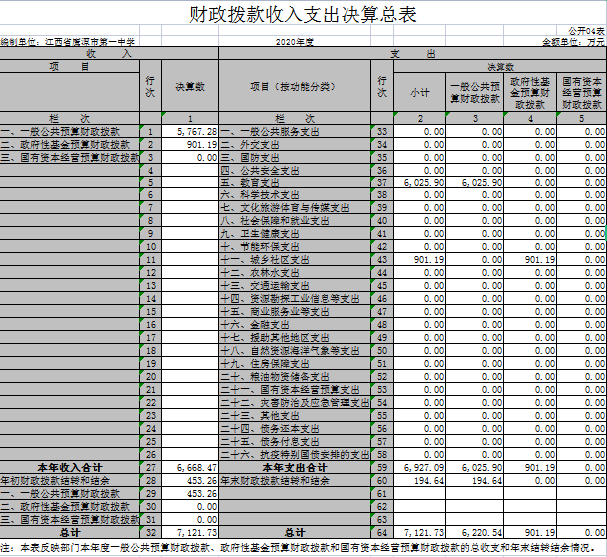The width and height of the screenshot is (607, 557).
Task: Click the 公开04表 label
Action: click(x=586, y=31)
